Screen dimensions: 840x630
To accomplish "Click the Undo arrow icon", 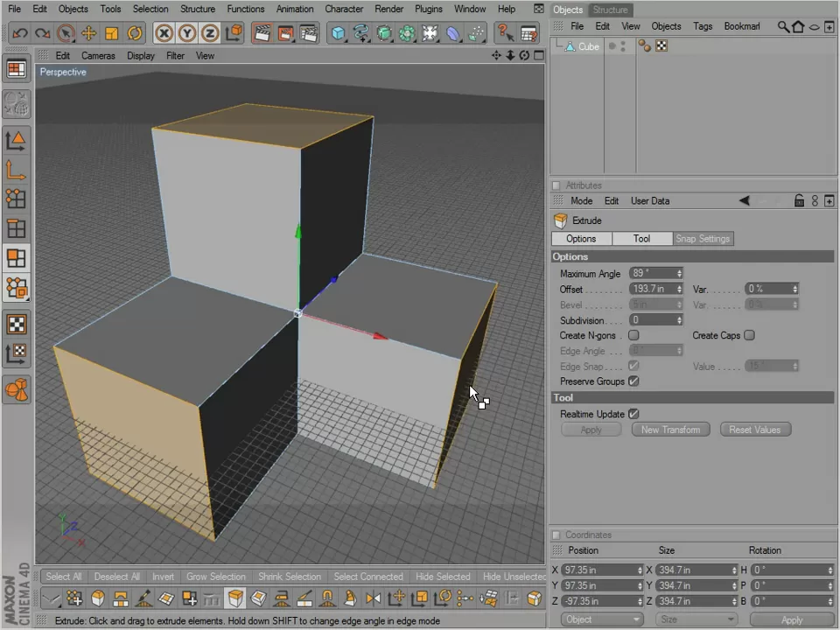I will coord(20,33).
